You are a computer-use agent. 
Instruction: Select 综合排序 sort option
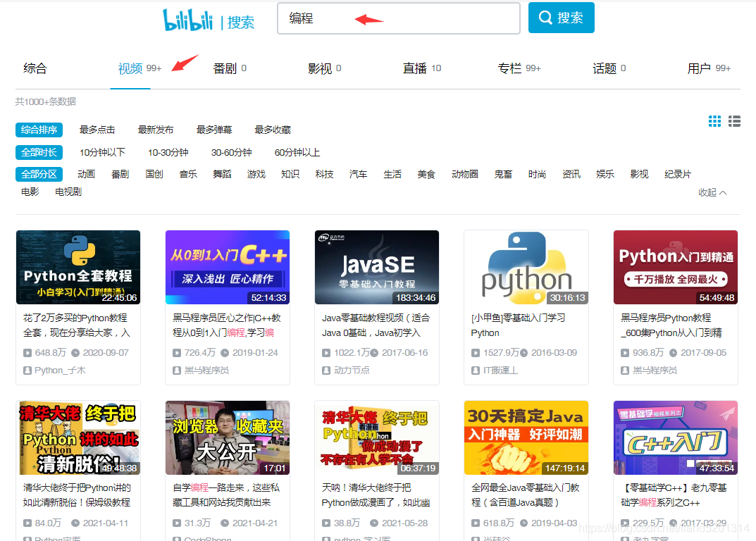[x=39, y=130]
